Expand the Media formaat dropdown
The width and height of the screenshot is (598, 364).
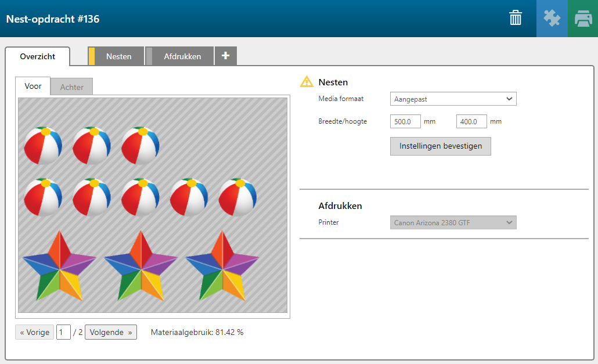(453, 99)
